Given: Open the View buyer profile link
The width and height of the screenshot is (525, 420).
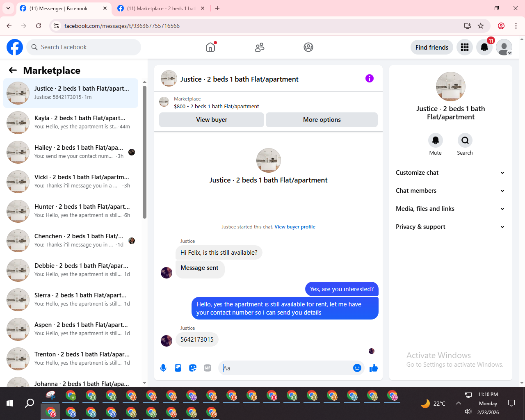Looking at the screenshot, I should pos(295,227).
